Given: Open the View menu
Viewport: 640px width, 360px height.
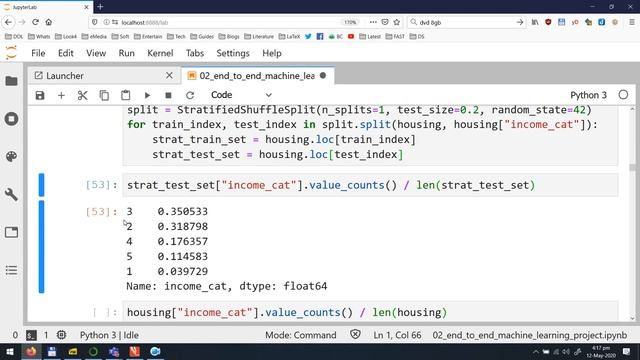Looking at the screenshot, I should click(x=96, y=53).
